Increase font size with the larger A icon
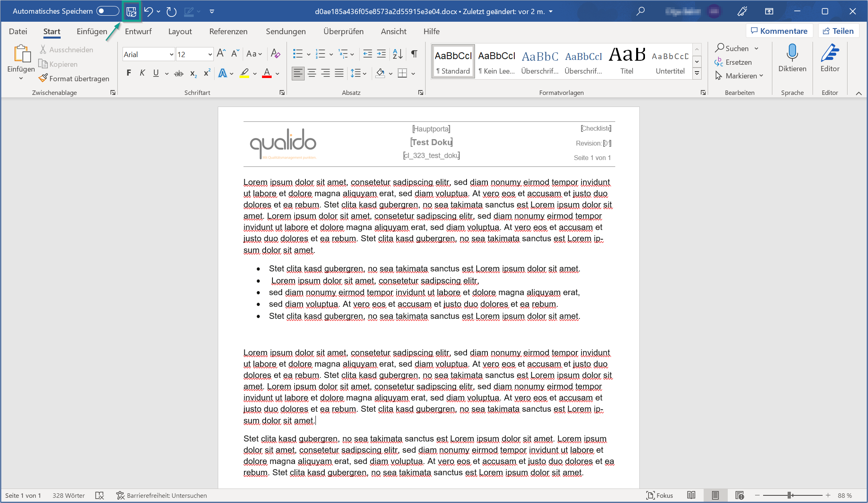This screenshot has height=503, width=868. click(x=221, y=53)
